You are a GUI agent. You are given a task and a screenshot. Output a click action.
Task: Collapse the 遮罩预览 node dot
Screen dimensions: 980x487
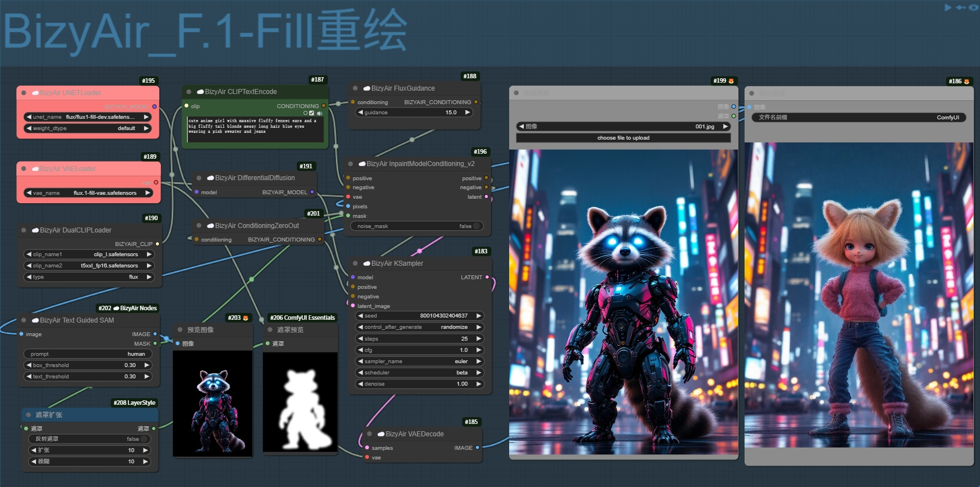[270, 330]
